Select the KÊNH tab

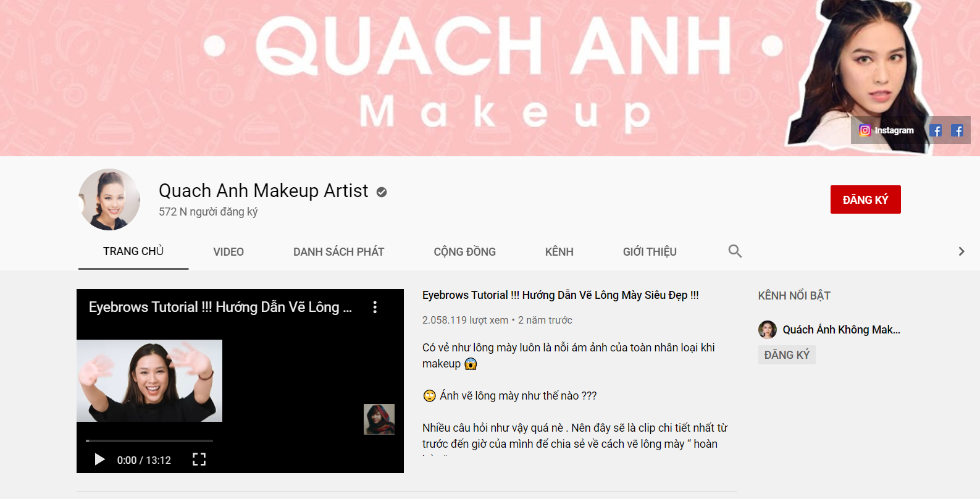pos(559,252)
